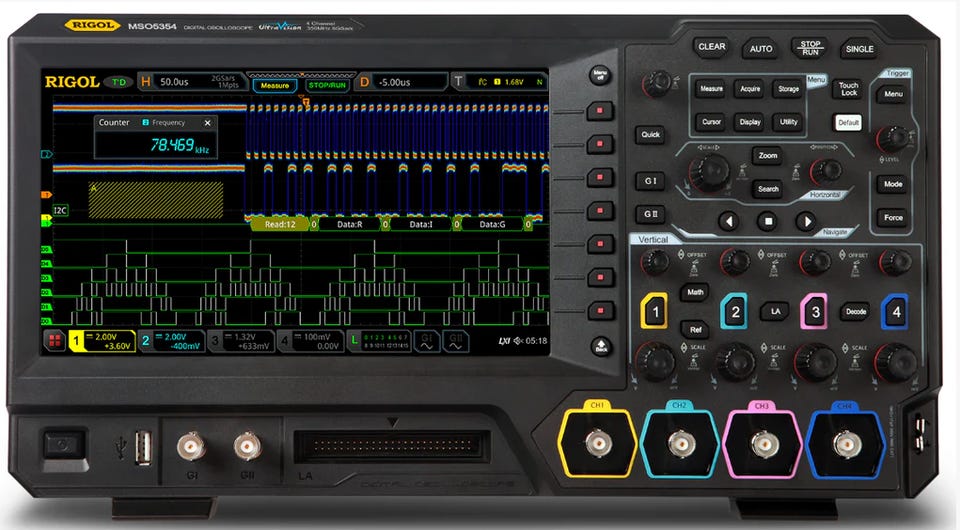Push the physical G I button
The height and width of the screenshot is (530, 960).
click(x=650, y=181)
